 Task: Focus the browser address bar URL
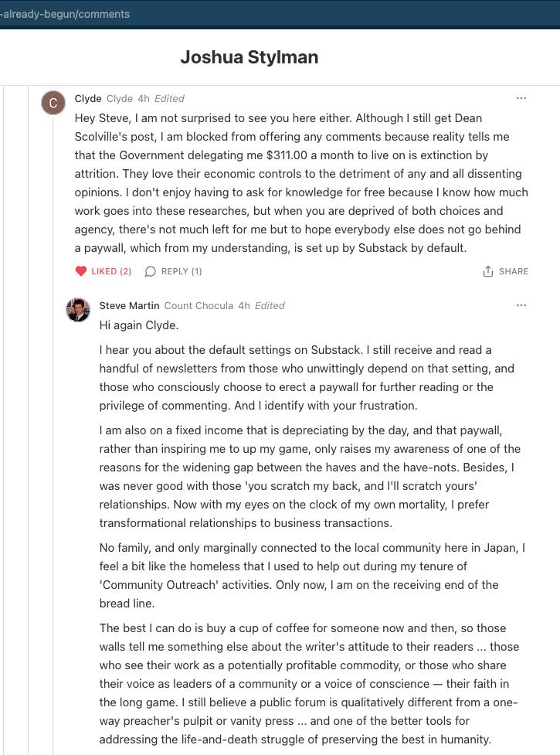click(66, 14)
